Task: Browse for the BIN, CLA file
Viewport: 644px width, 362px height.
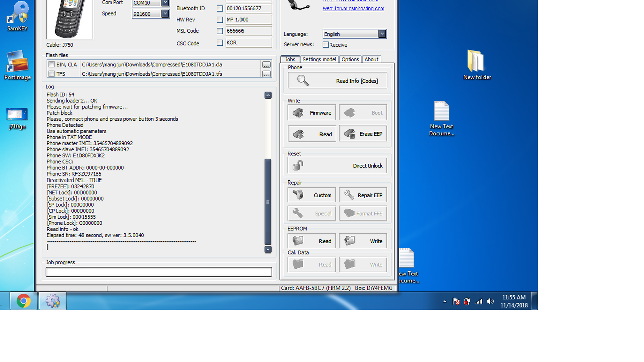Action: 266,65
